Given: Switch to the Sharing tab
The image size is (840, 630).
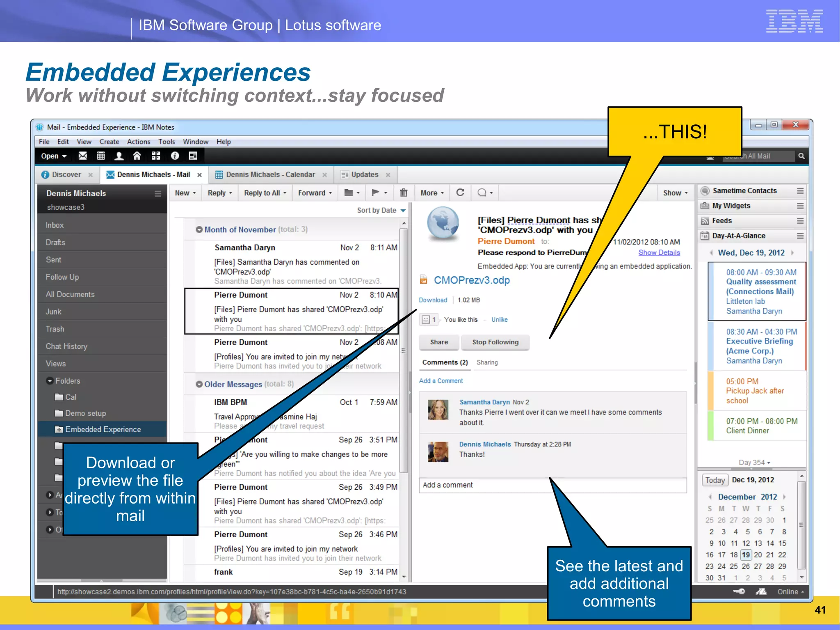Looking at the screenshot, I should [487, 362].
